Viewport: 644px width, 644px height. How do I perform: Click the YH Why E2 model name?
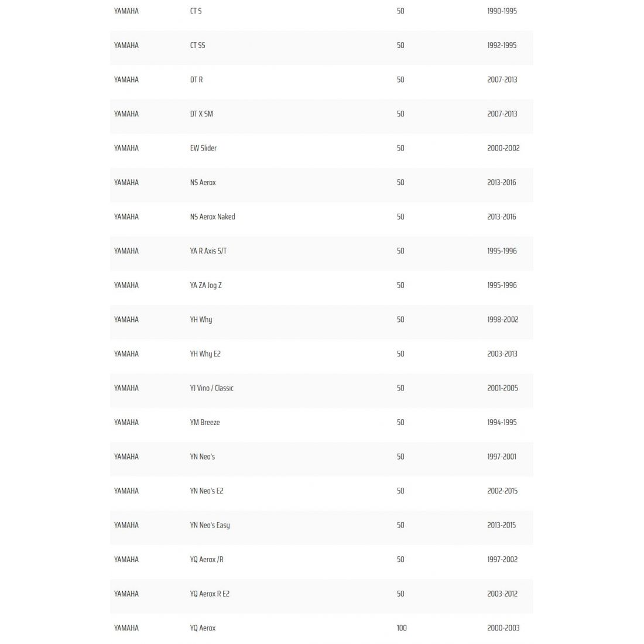[x=205, y=354]
